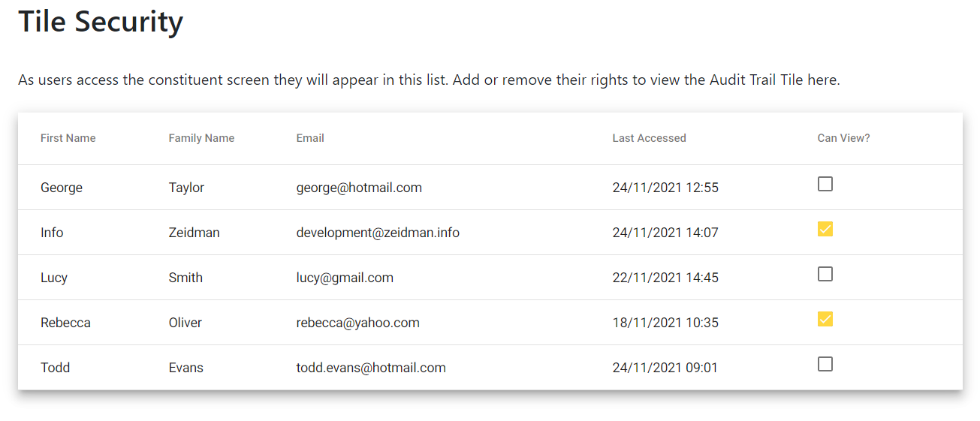Select the 22/11/2021 14:45 last accessed cell
This screenshot has height=421, width=980.
(x=665, y=278)
